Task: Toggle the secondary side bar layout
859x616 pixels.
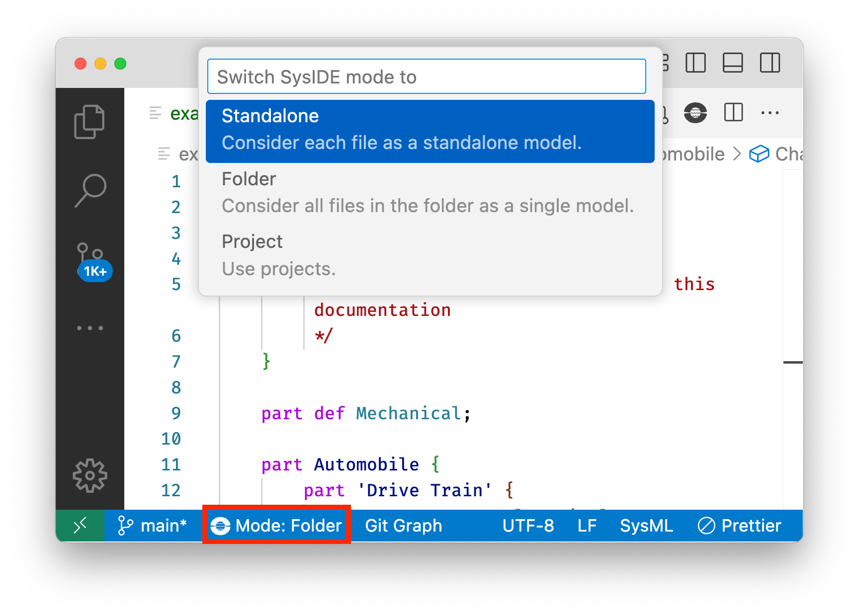Action: (770, 63)
